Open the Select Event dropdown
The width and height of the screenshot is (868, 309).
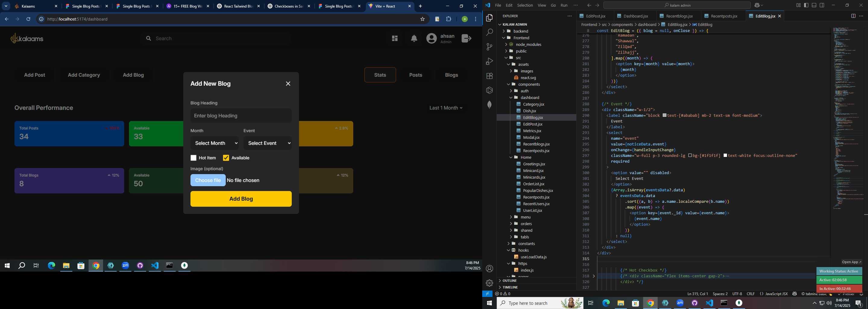tap(268, 143)
